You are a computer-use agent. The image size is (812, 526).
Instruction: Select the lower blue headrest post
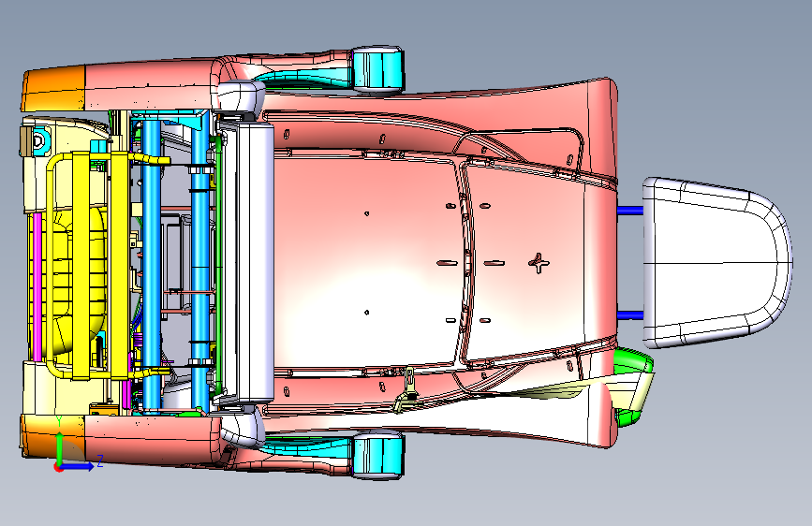pos(630,314)
